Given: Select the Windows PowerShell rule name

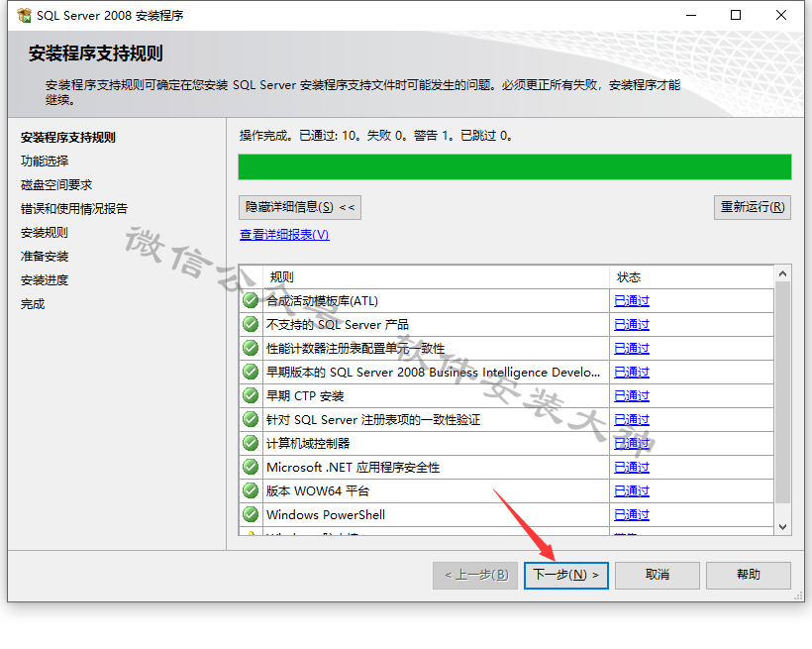Looking at the screenshot, I should coord(326,516).
